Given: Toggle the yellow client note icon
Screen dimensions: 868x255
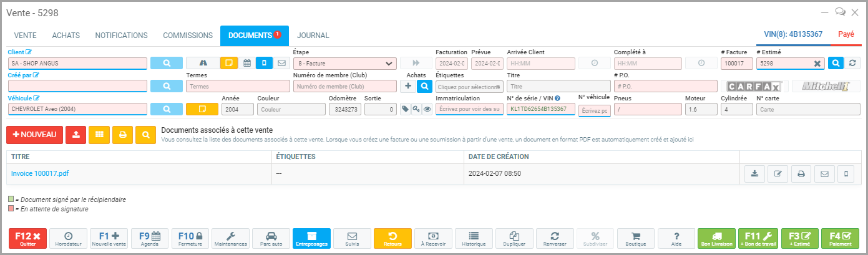Looking at the screenshot, I should pyautogui.click(x=229, y=63).
